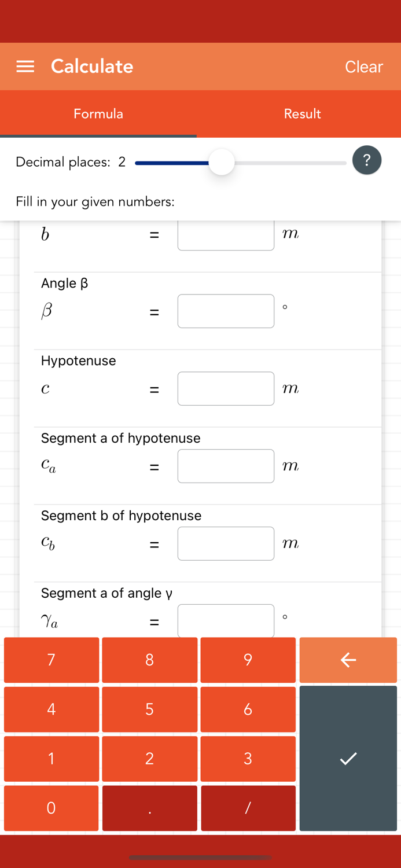The width and height of the screenshot is (401, 868).
Task: Select the segment a of hypotenuse field
Action: 226,466
